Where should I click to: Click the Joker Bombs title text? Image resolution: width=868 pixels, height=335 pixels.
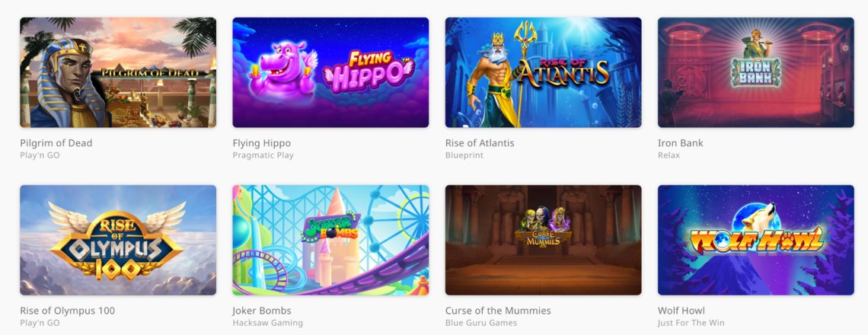click(x=262, y=311)
